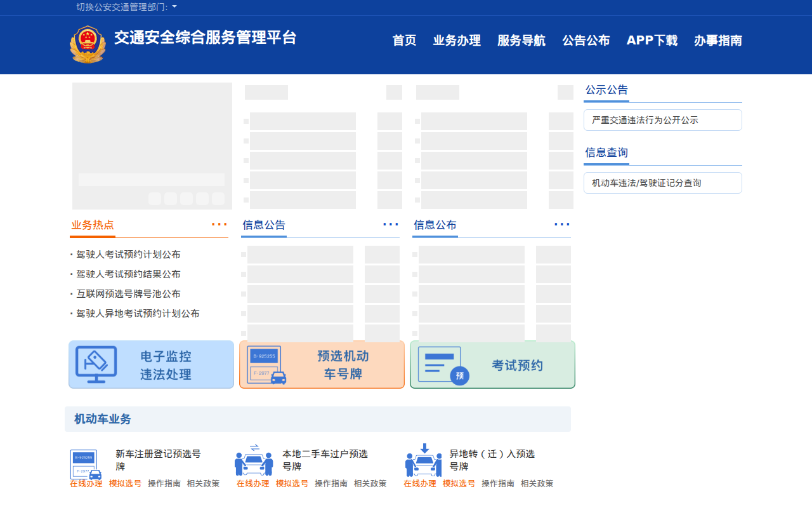Open the 业务办理 menu
The height and width of the screenshot is (508, 812).
click(457, 41)
